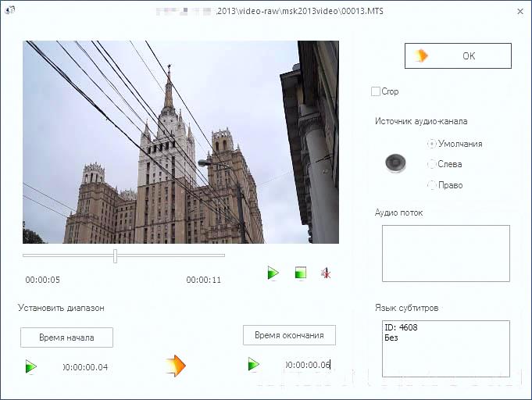
Task: Click the current time 00:00:05 label
Action: 43,280
